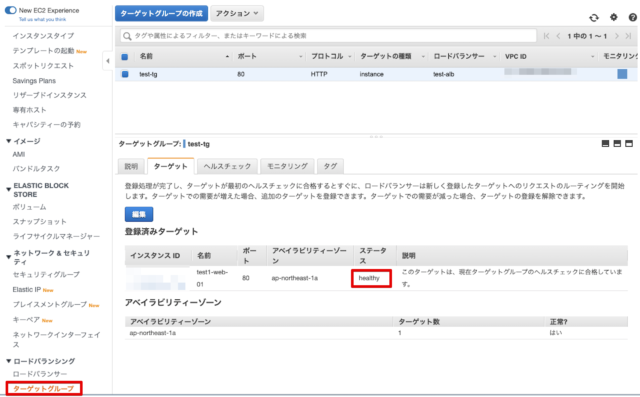Go to first page of results
The image size is (640, 397).
click(547, 36)
